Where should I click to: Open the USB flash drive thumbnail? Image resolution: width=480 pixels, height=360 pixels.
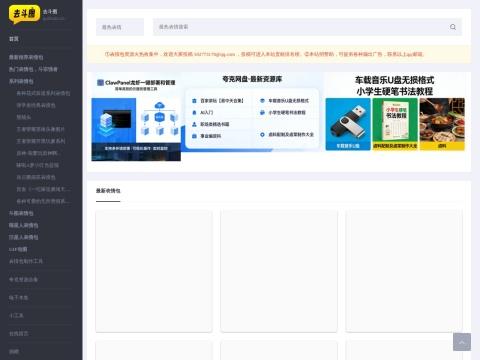(x=348, y=124)
